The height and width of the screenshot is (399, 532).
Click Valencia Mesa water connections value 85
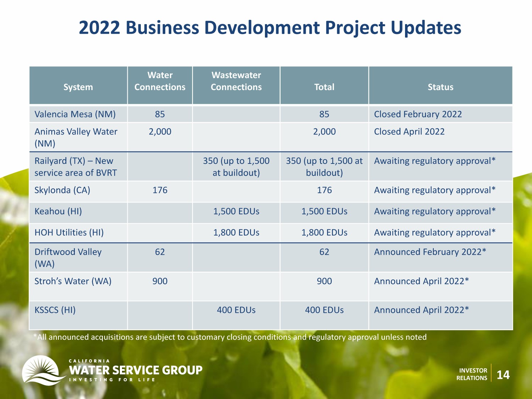coord(160,114)
